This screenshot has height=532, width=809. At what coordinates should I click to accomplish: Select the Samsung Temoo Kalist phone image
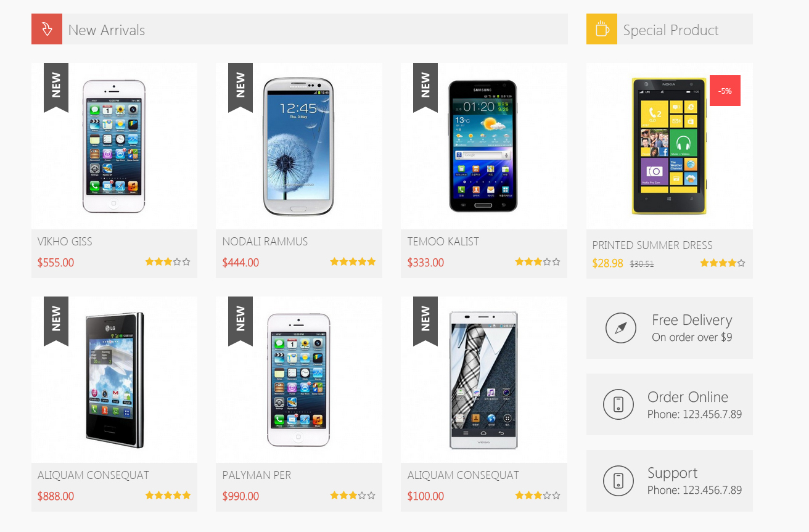tap(483, 146)
